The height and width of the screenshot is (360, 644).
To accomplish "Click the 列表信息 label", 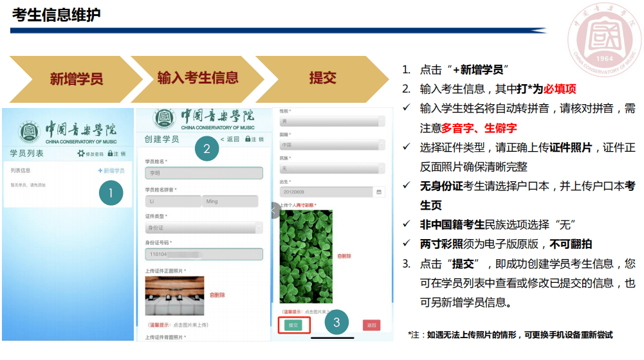I will (21, 170).
